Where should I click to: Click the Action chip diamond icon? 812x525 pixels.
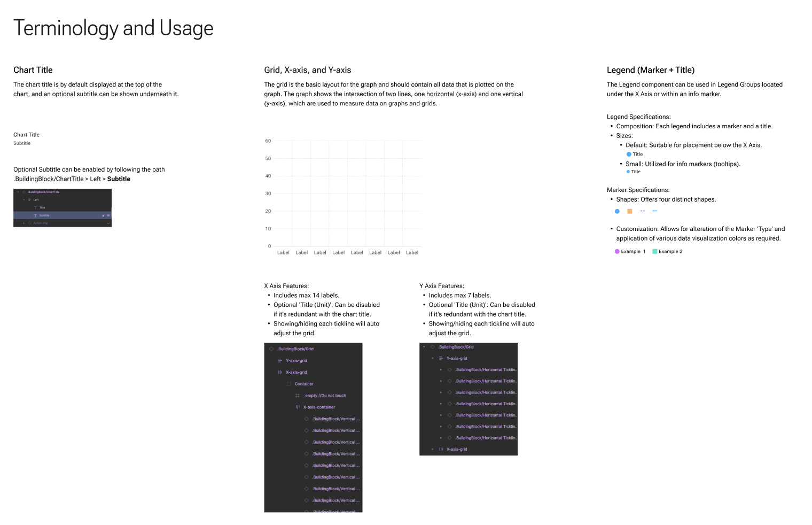(x=29, y=223)
